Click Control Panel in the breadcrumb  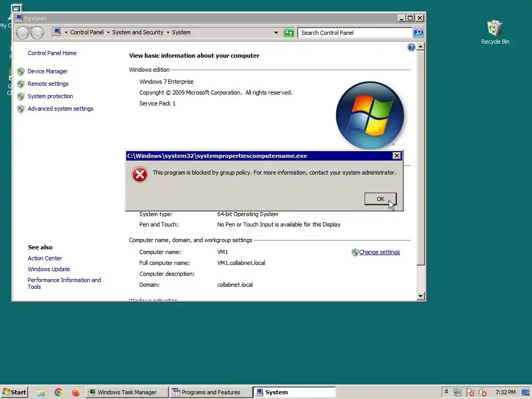click(x=87, y=33)
